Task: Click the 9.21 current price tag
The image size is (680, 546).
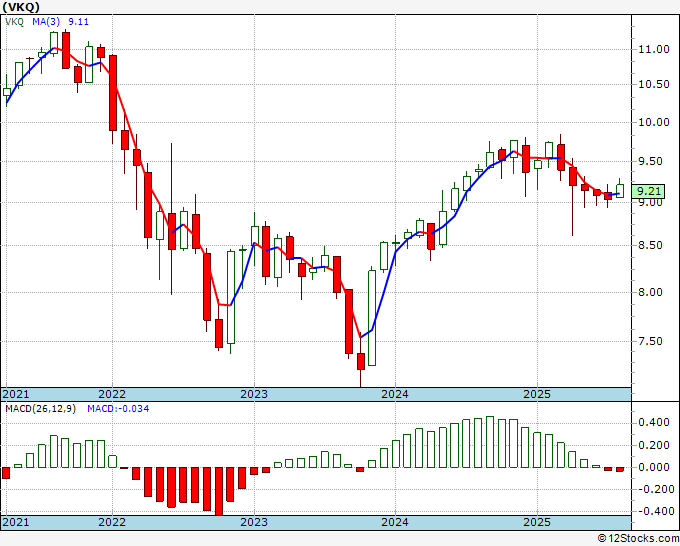Action: (x=648, y=191)
